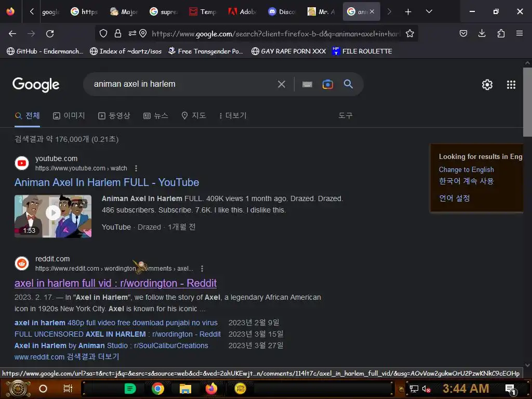The width and height of the screenshot is (532, 399).
Task: Reload the page with the refresh icon
Action: 50,34
